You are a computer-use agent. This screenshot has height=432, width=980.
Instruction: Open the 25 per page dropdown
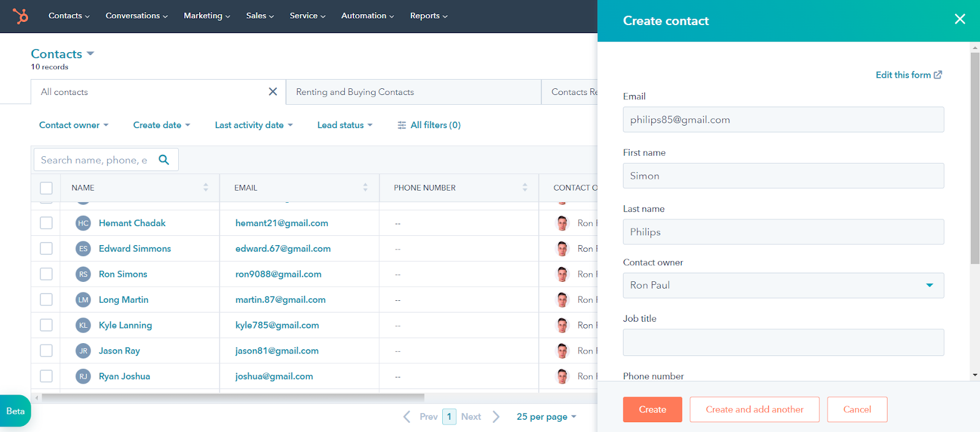(x=546, y=417)
